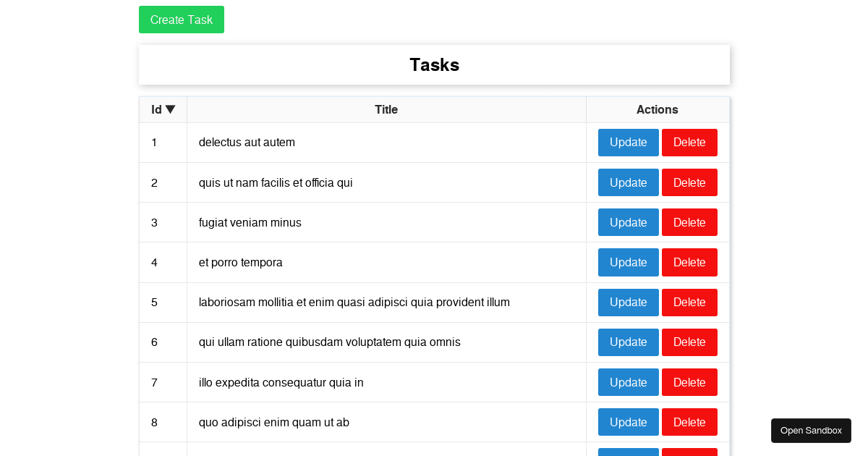Delete task 'delectus aut autem'
The image size is (868, 456).
pos(689,143)
